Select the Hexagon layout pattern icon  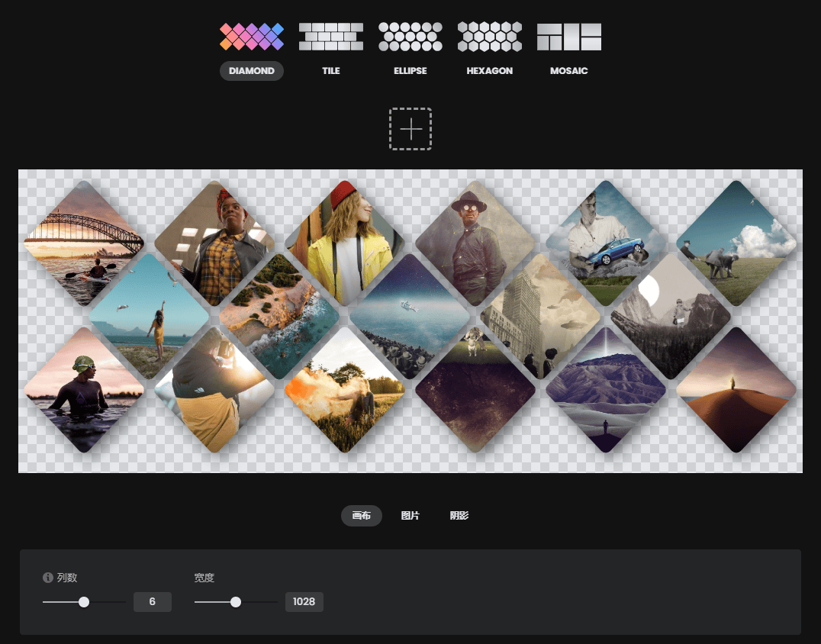point(489,37)
